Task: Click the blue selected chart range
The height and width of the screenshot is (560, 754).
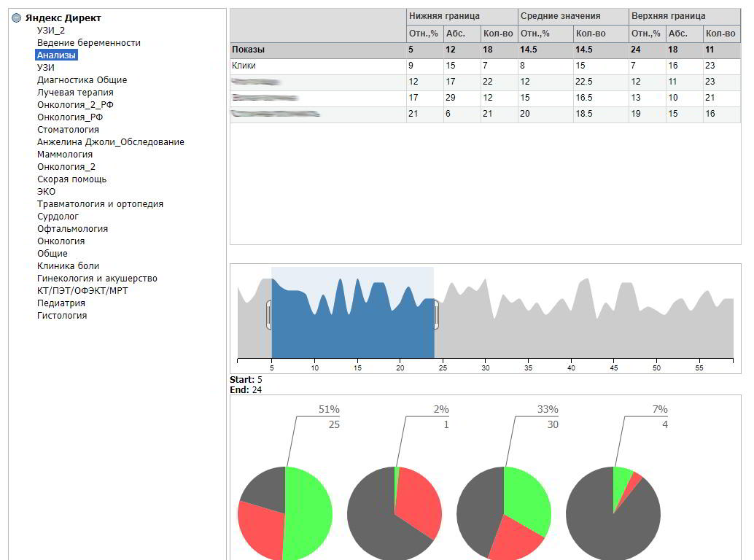Action: [352, 328]
